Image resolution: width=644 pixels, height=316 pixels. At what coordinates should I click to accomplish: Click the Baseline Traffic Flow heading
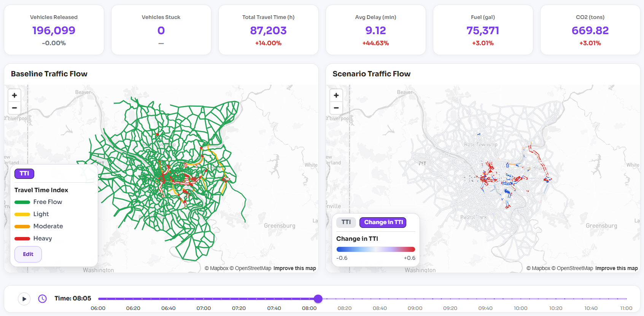pos(49,74)
